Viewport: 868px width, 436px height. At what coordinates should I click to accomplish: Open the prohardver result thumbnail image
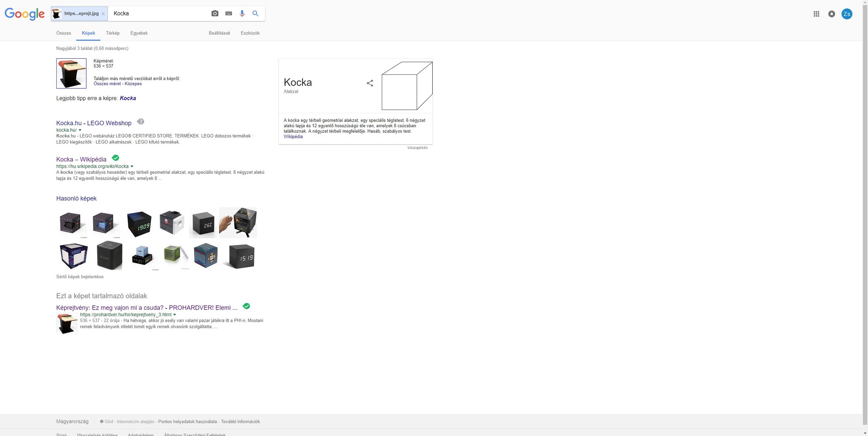click(67, 323)
